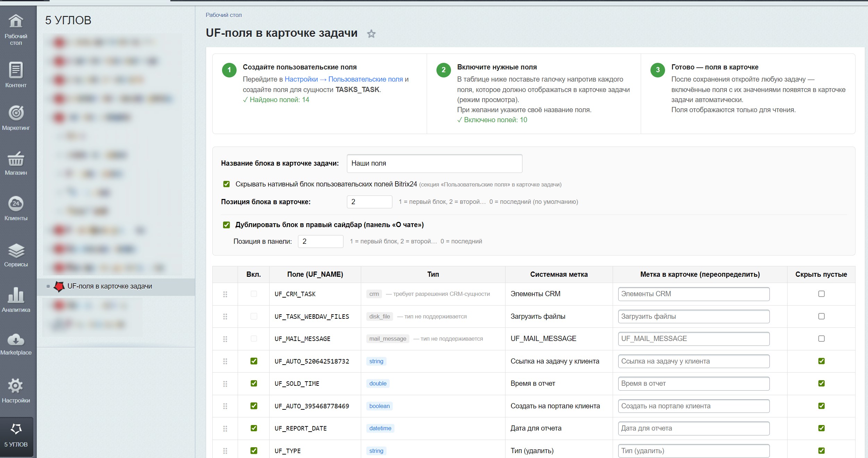Grab the drag handle of UF_REPORT_DATE row

225,428
